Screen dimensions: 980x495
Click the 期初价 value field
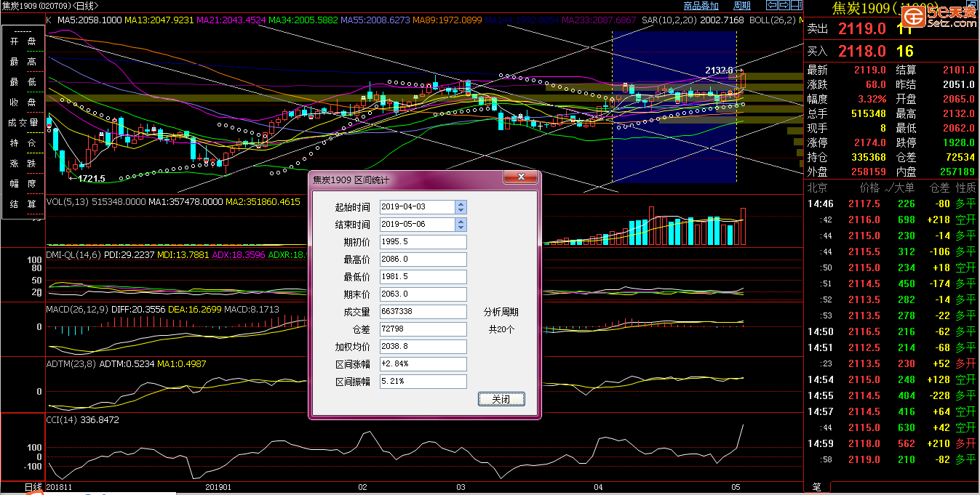[423, 242]
